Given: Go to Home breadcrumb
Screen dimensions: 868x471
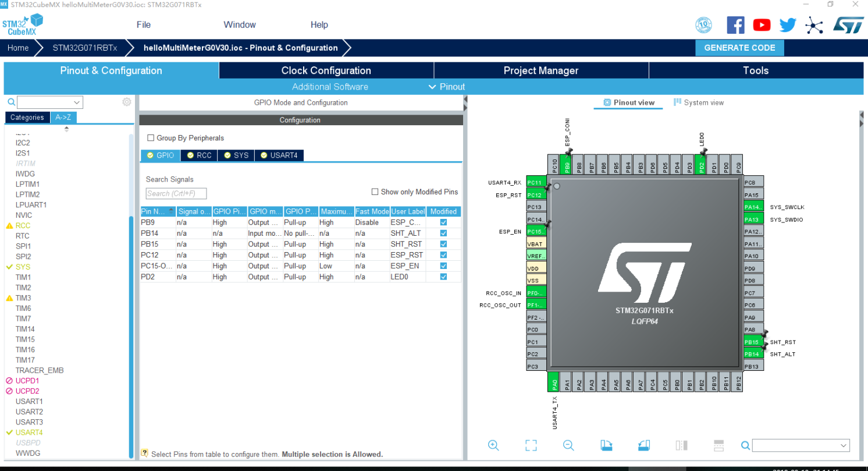Looking at the screenshot, I should click(18, 48).
